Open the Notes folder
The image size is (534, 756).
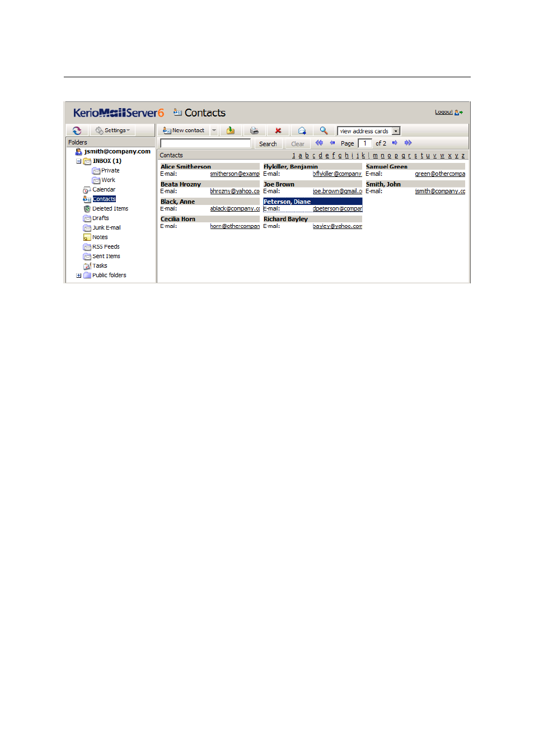click(100, 237)
